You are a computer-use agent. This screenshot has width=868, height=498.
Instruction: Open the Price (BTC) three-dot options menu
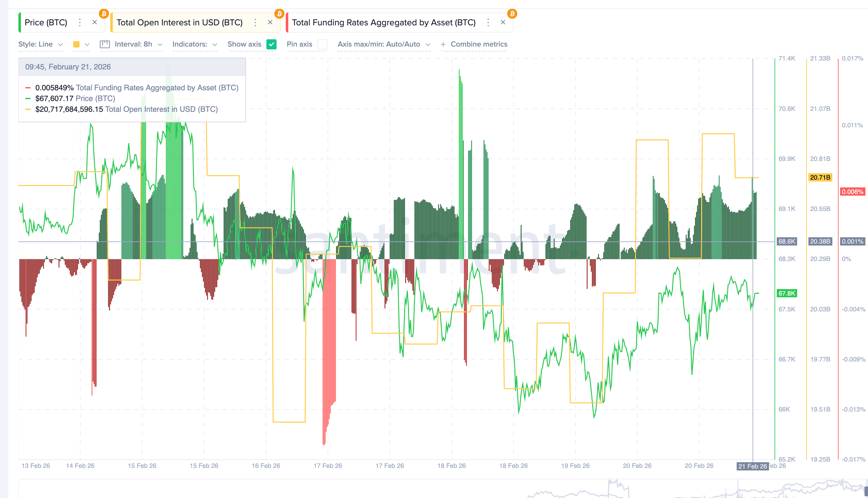80,22
